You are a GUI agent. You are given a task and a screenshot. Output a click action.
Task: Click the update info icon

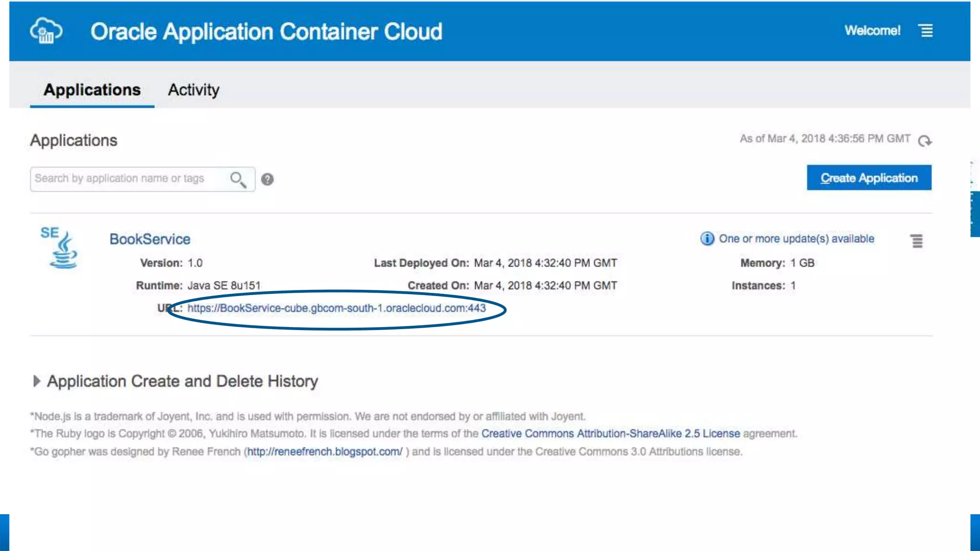pyautogui.click(x=707, y=238)
